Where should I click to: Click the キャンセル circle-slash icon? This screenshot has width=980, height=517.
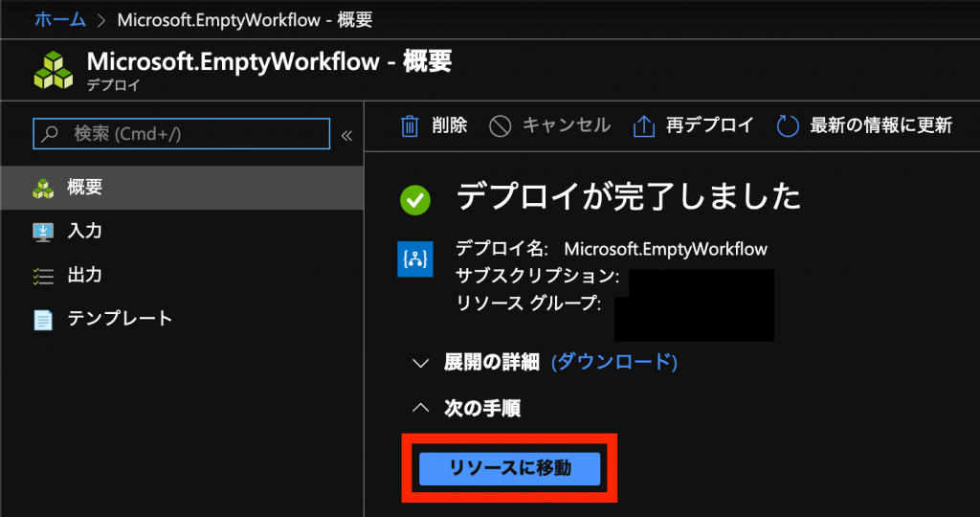point(500,126)
